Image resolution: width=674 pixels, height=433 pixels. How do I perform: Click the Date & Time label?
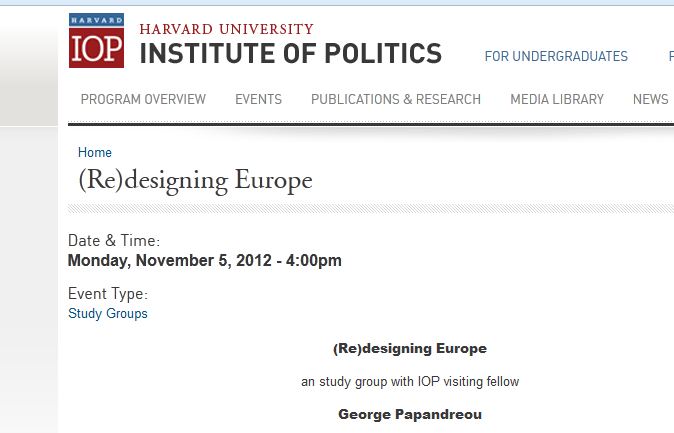[114, 241]
